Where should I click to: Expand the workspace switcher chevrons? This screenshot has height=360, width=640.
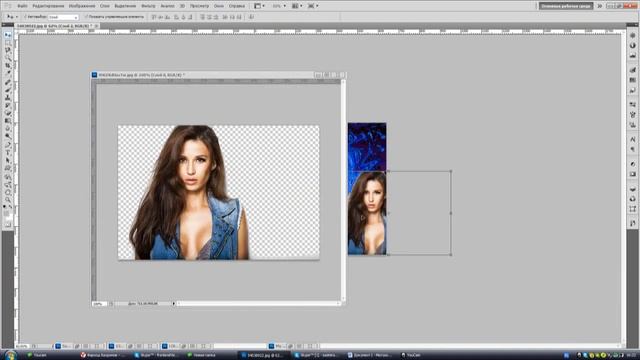(600, 6)
